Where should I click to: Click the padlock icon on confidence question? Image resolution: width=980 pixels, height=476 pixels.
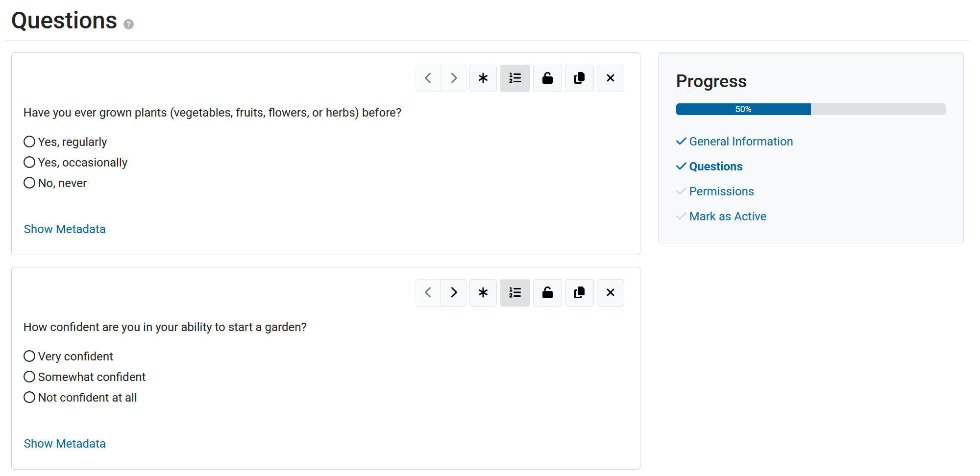(x=548, y=293)
